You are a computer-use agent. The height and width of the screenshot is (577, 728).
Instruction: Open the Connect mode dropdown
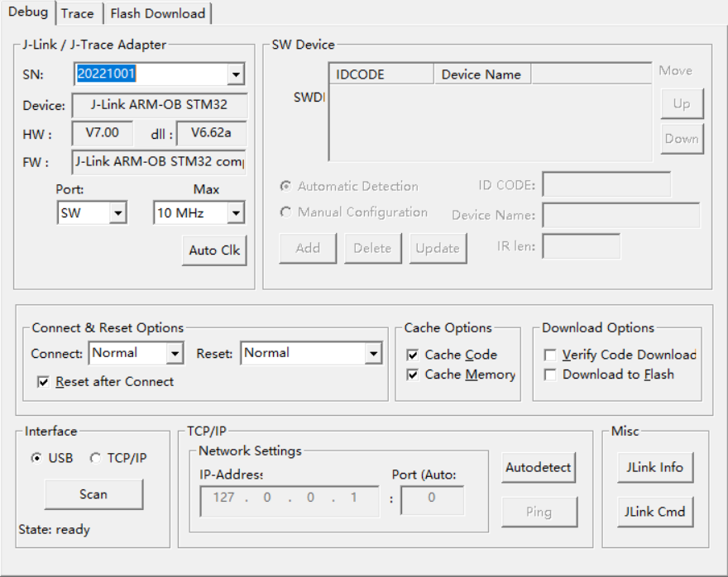175,354
